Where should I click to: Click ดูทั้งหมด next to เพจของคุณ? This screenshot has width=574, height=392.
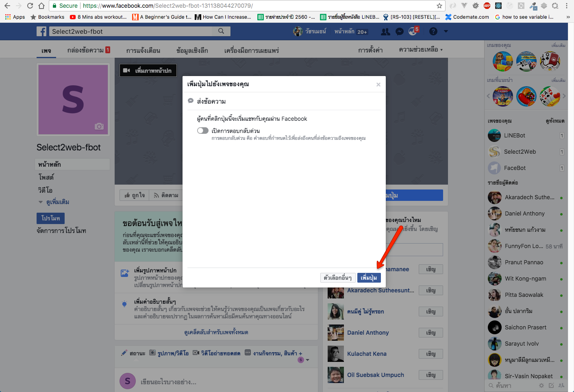tap(555, 121)
